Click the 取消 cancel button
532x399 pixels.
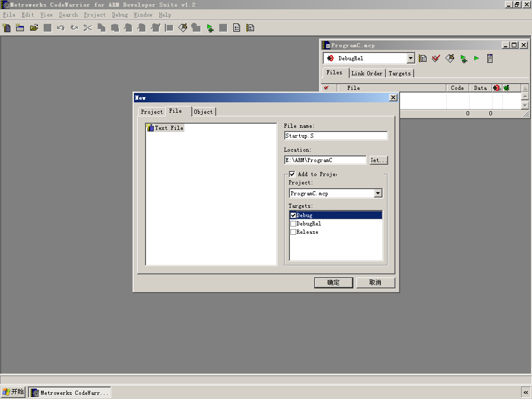click(x=375, y=283)
